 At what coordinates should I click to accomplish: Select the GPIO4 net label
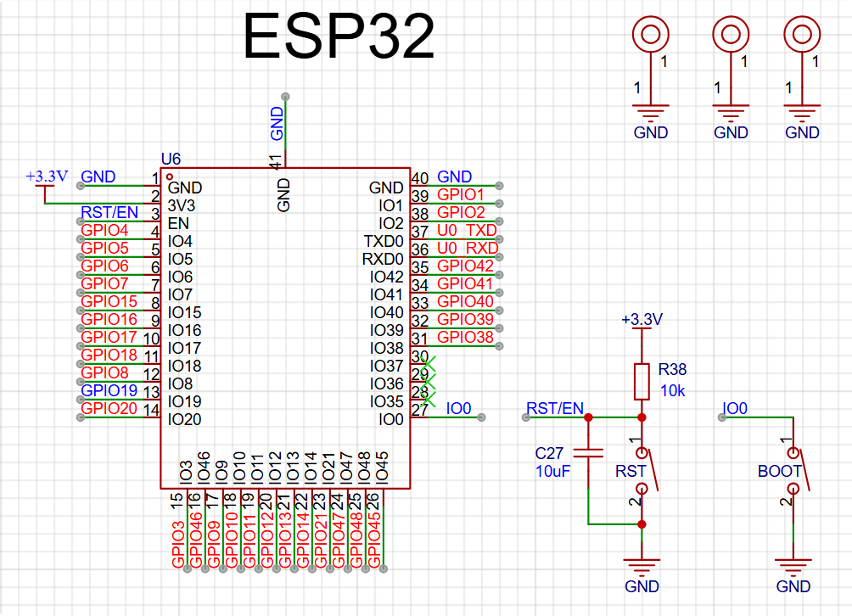pos(104,230)
